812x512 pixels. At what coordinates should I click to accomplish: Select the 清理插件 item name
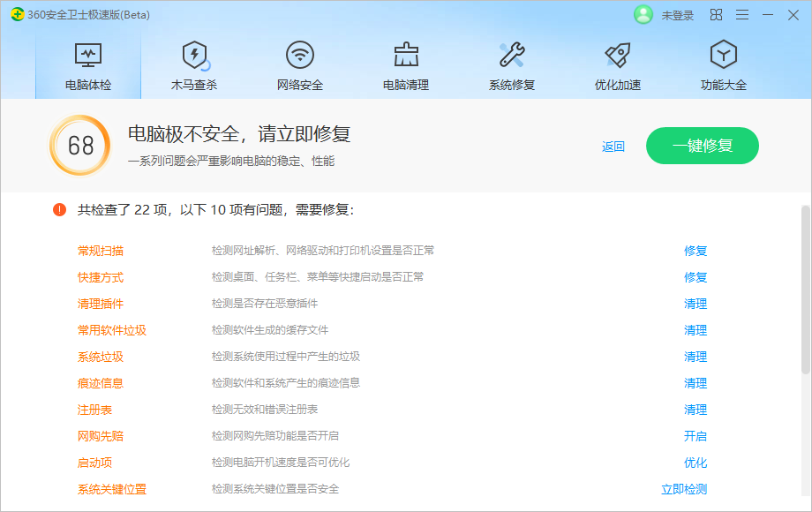[101, 304]
